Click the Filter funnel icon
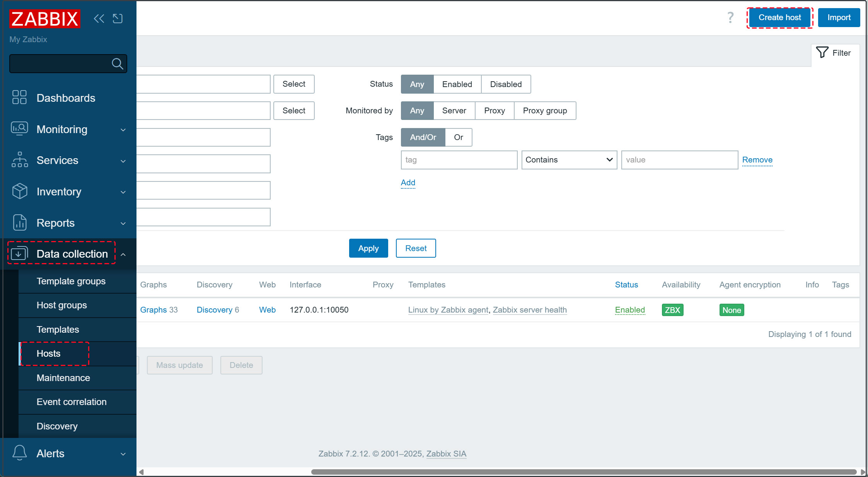Viewport: 868px width, 477px height. (x=822, y=53)
